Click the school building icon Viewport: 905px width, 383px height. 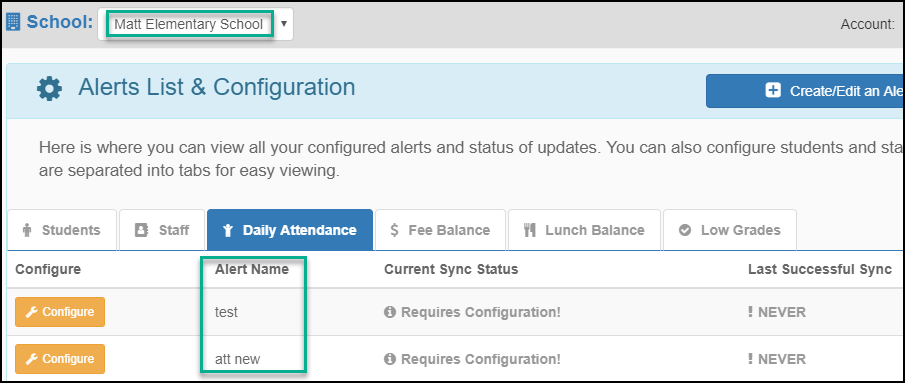[13, 22]
